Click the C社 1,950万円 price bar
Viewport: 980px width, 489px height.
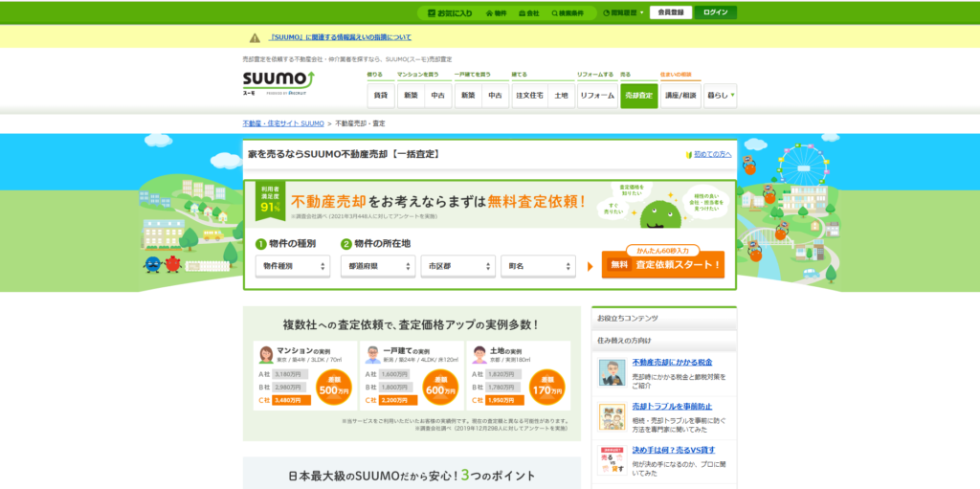click(503, 400)
